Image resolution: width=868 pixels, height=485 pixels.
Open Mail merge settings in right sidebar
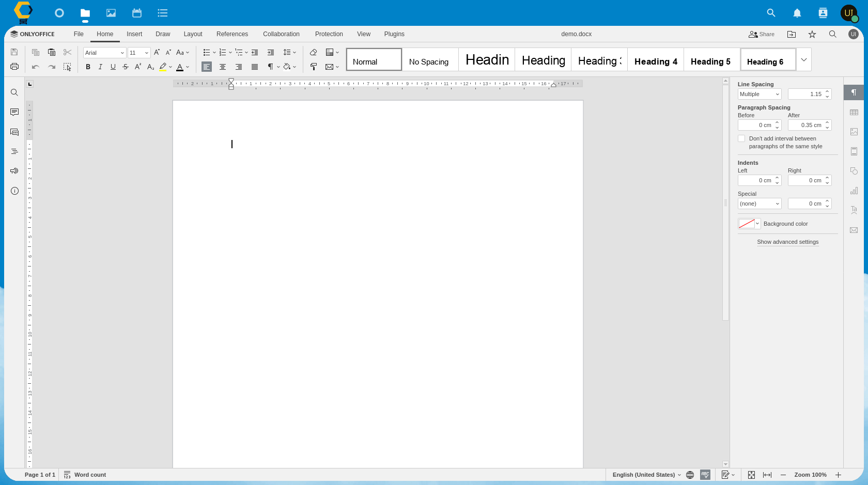coord(854,230)
